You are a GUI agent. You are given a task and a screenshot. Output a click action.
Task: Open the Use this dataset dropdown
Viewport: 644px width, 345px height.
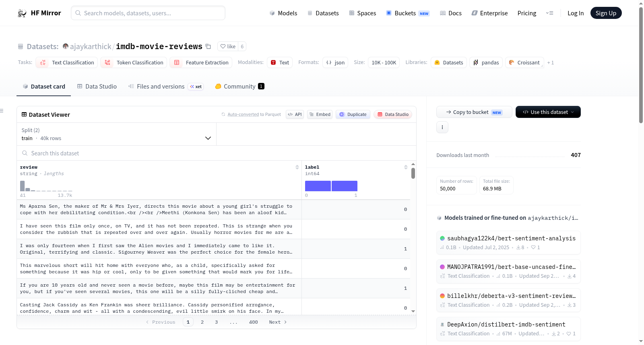(x=548, y=112)
